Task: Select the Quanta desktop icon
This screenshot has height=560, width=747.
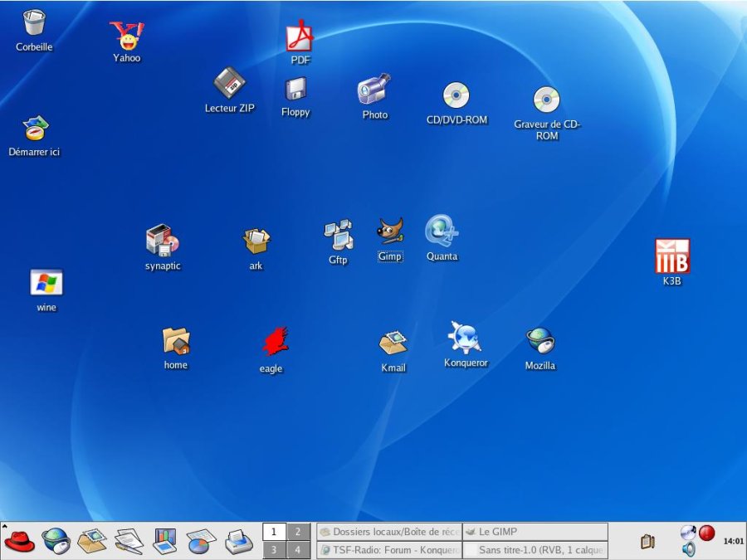Action: 442,231
